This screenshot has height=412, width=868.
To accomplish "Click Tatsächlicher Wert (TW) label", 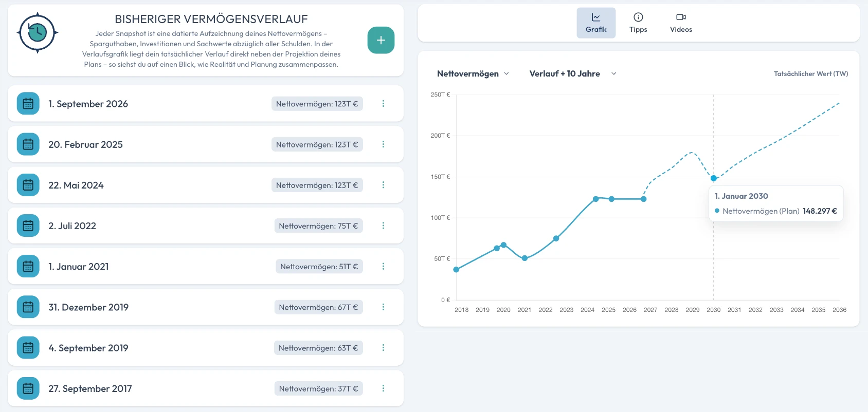I will (x=811, y=74).
